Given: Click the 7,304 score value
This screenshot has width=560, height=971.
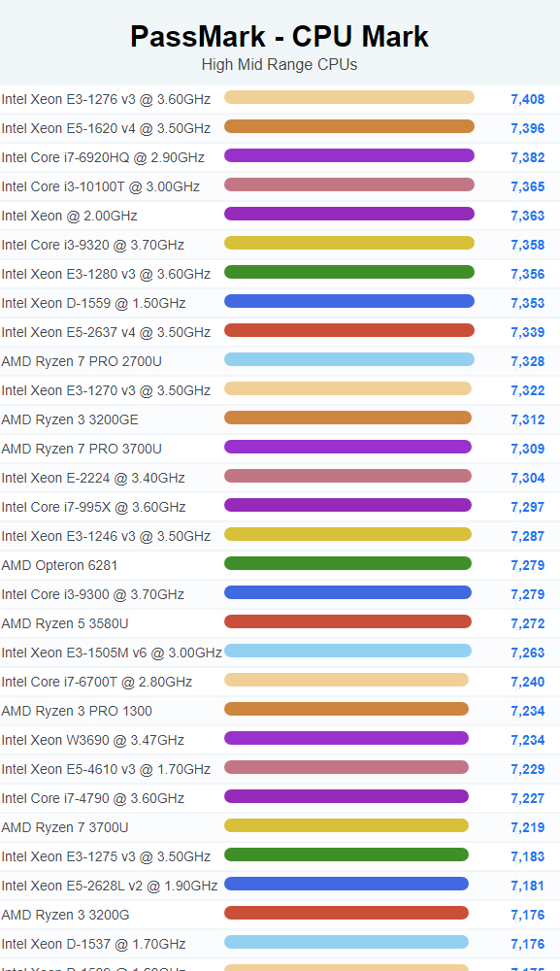Looking at the screenshot, I should point(528,478).
